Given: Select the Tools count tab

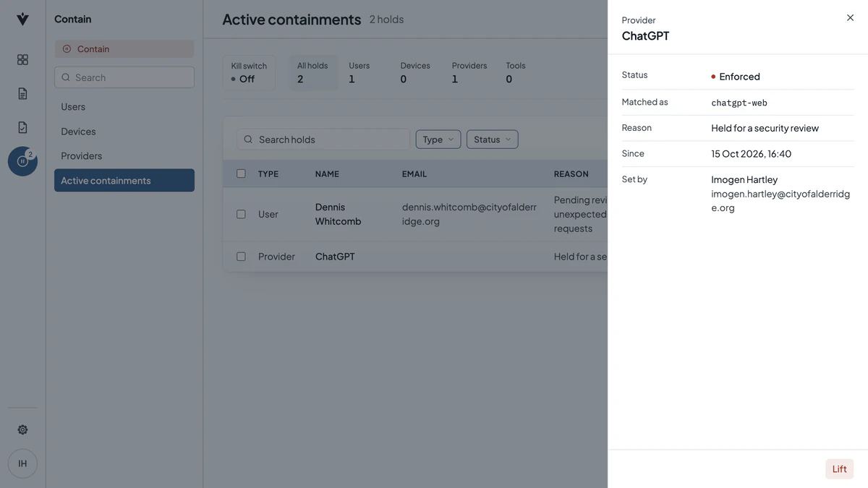Looking at the screenshot, I should click(x=516, y=72).
